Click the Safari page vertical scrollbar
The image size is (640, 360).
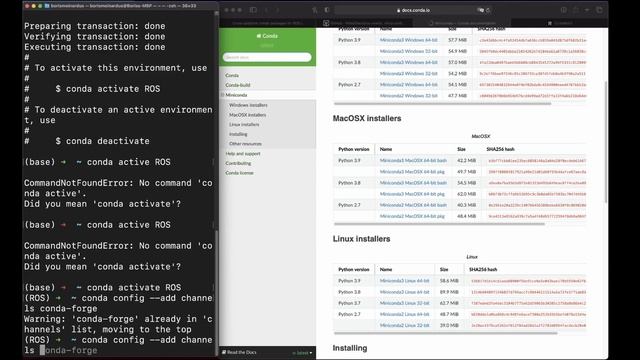point(606,141)
